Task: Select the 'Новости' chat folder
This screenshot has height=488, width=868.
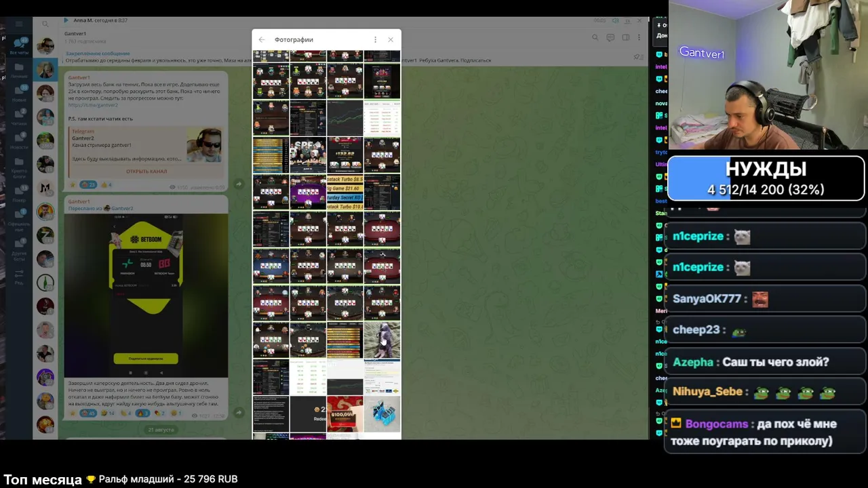Action: (x=19, y=141)
